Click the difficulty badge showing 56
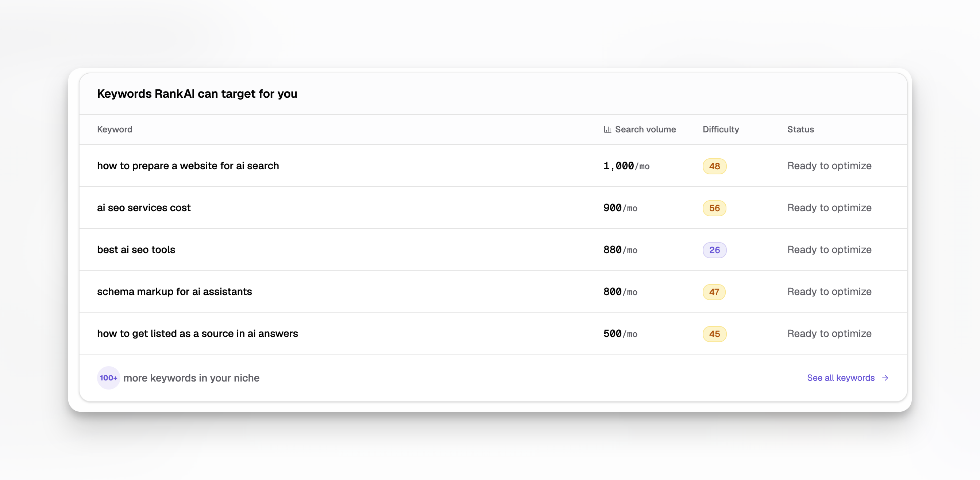The width and height of the screenshot is (980, 480). click(714, 208)
